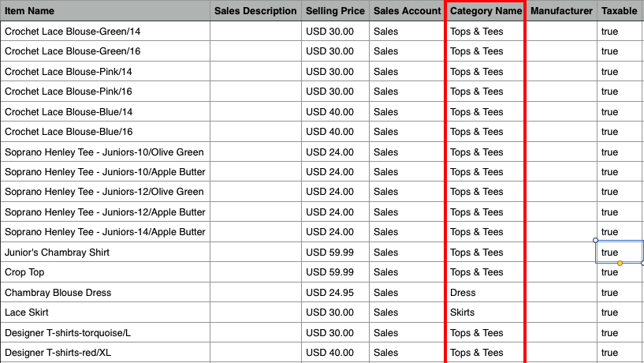Select the Crop Top item cell
Image resolution: width=644 pixels, height=363 pixels.
pyautogui.click(x=105, y=272)
